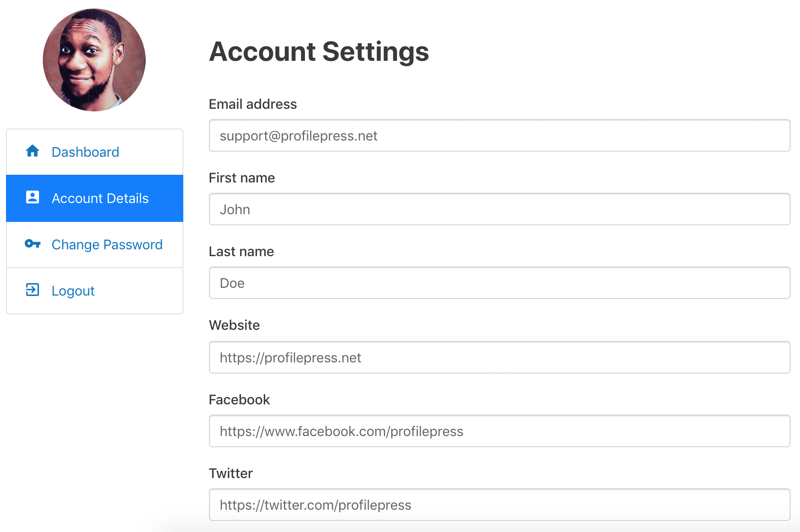Select the Account Details menu entry
Image resolution: width=800 pixels, height=532 pixels.
pos(95,198)
